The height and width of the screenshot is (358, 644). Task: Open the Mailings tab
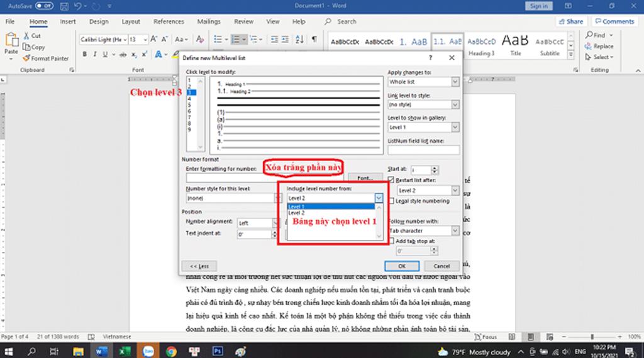(209, 21)
